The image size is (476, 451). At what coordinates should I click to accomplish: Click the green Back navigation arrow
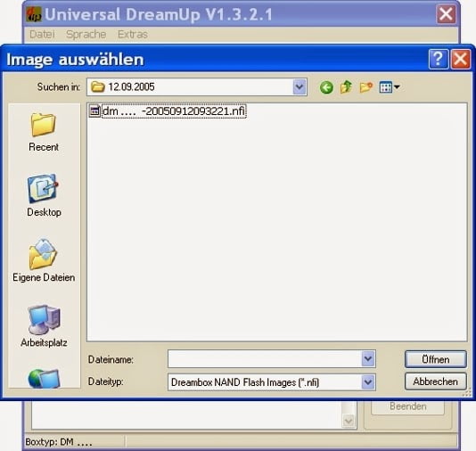coord(326,87)
